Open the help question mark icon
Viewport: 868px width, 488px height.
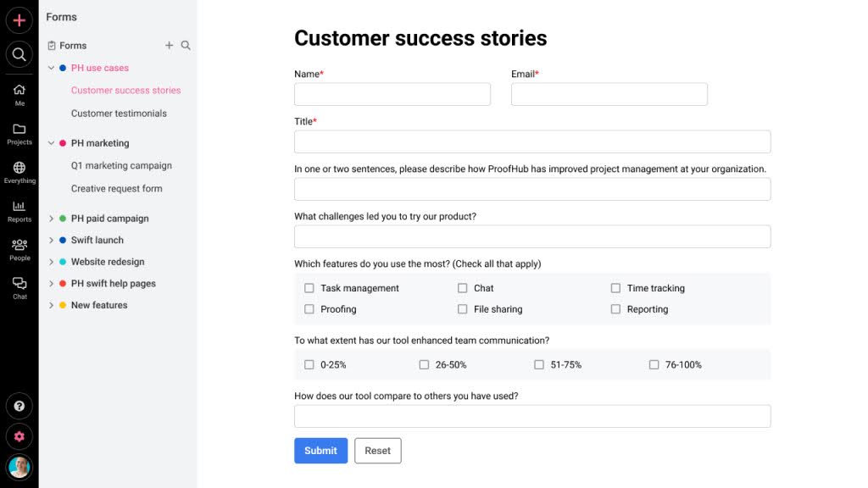19,406
